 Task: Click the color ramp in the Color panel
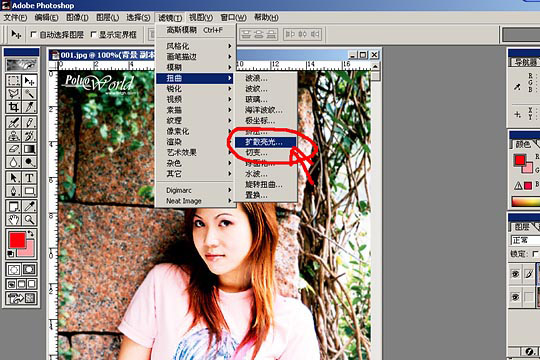(x=526, y=202)
